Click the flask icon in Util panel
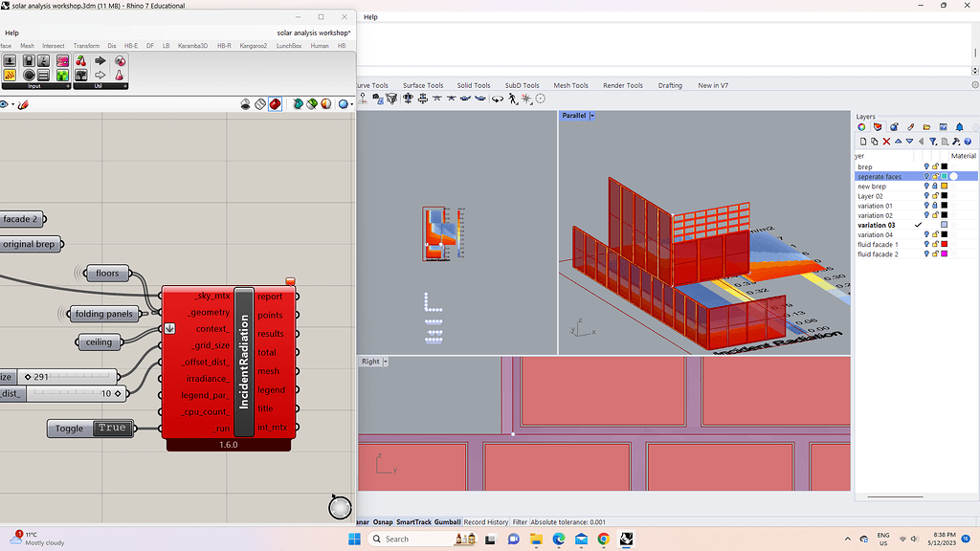 point(120,75)
